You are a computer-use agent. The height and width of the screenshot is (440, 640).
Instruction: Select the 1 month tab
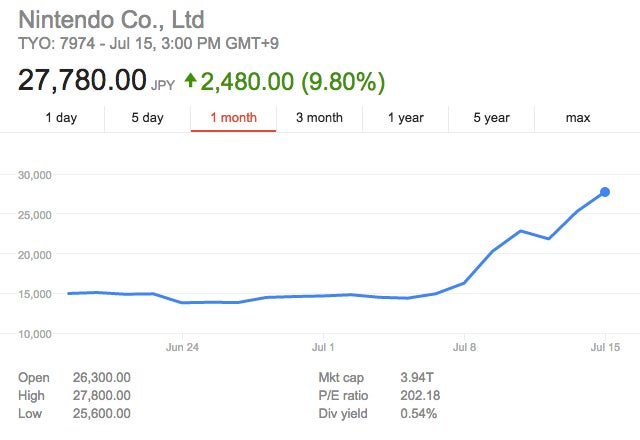tap(233, 118)
